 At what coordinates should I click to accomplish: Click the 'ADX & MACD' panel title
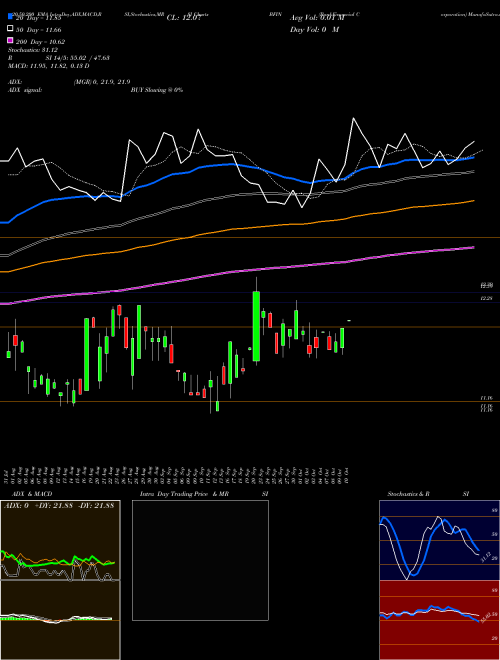[x=32, y=494]
